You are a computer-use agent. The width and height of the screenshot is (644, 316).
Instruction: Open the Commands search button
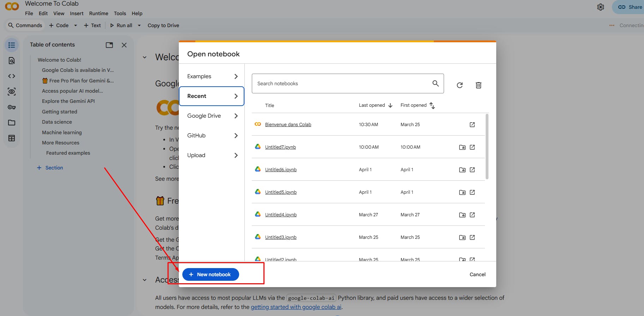pyautogui.click(x=25, y=25)
